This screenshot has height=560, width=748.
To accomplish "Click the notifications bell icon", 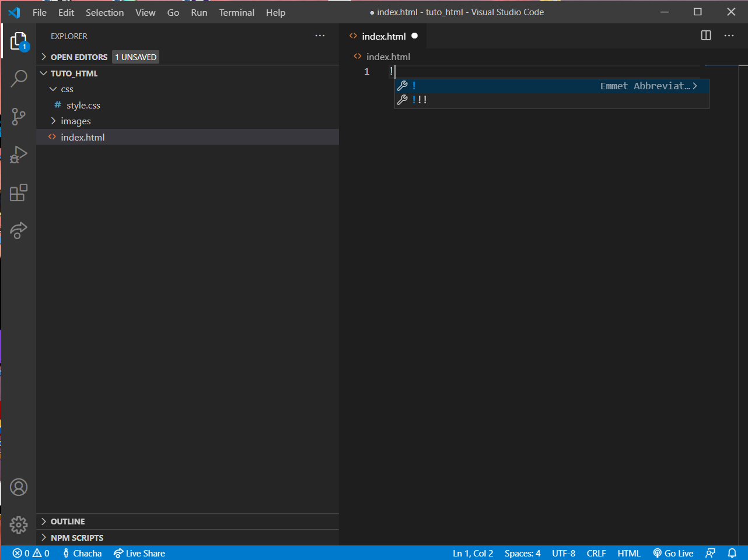I will (732, 553).
